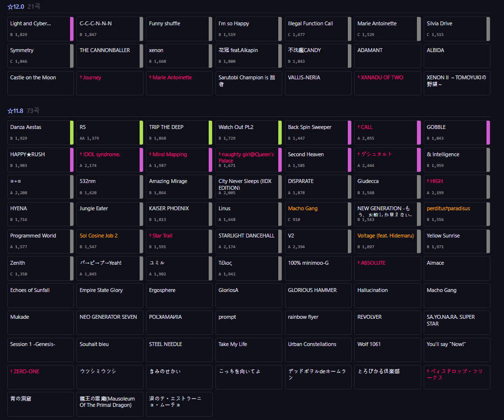Click the †IDOL syndrome. card
Screen dimensions: 504x420
(x=110, y=160)
